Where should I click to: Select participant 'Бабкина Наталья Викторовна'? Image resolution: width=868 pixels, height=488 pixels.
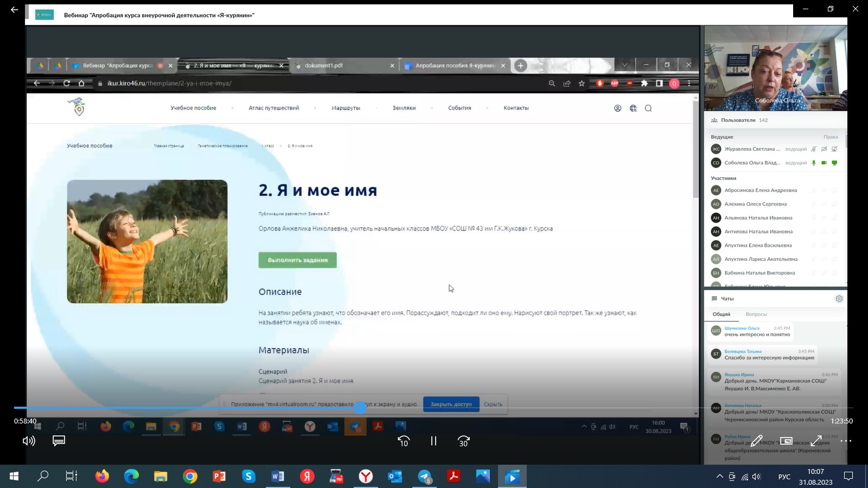click(x=759, y=273)
